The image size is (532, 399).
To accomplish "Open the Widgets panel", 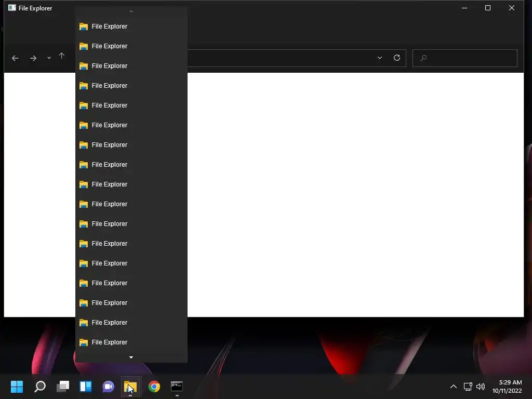I will (x=86, y=387).
